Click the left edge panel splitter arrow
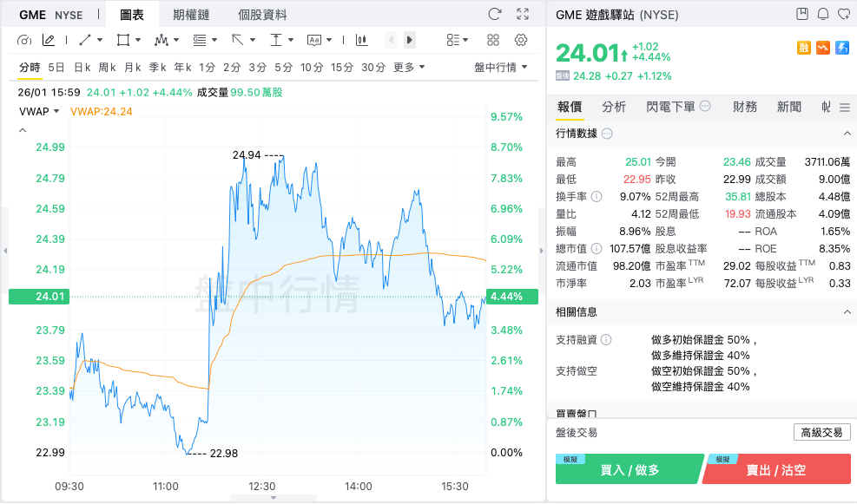This screenshot has width=857, height=504. tap(5, 251)
